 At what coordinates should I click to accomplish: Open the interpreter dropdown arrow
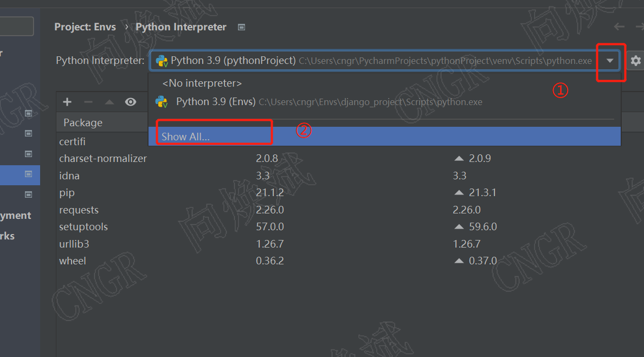point(610,61)
